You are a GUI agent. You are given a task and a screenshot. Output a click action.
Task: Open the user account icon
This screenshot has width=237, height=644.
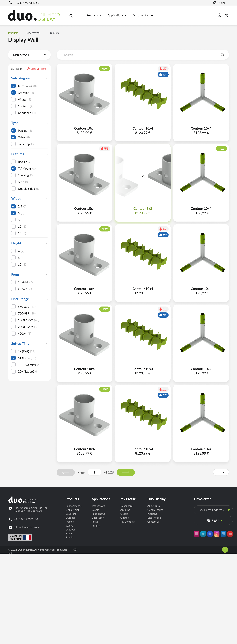click(219, 15)
